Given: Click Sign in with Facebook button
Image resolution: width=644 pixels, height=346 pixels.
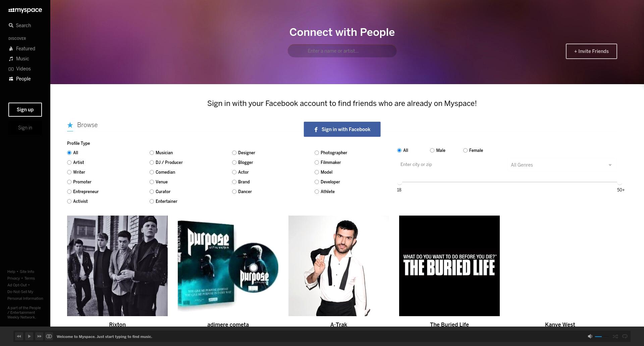Looking at the screenshot, I should coord(342,129).
